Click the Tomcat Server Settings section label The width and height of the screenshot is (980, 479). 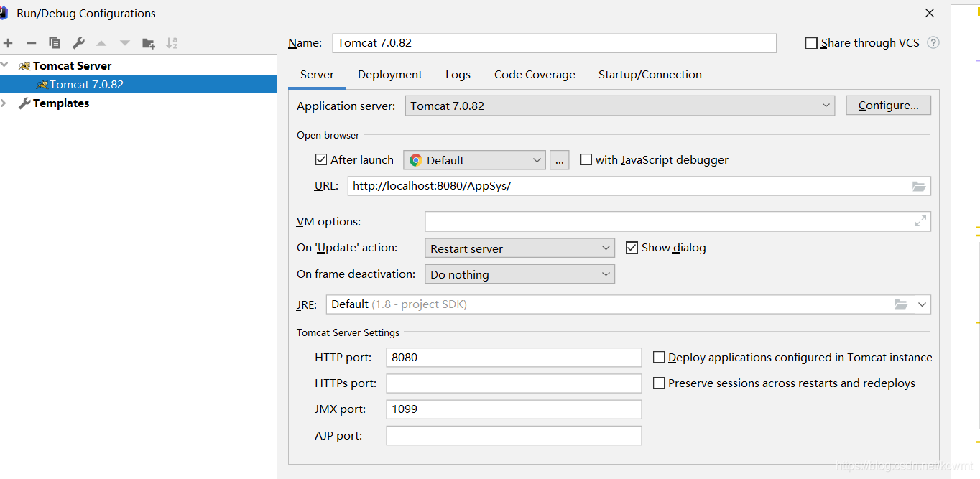tap(348, 332)
